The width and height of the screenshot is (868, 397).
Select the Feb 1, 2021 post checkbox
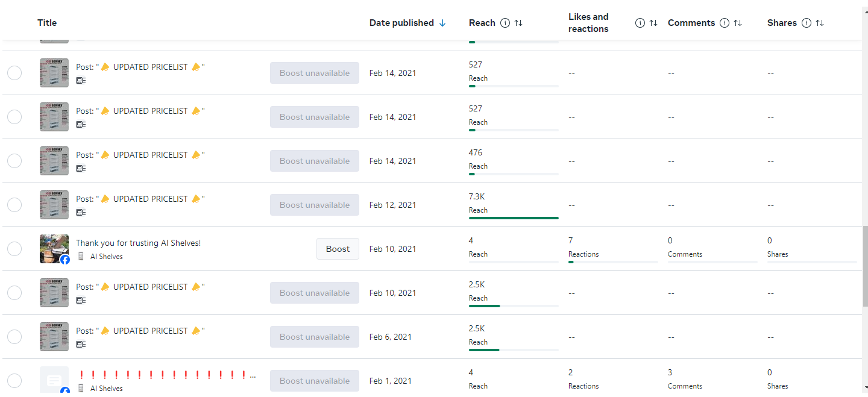[x=14, y=381]
